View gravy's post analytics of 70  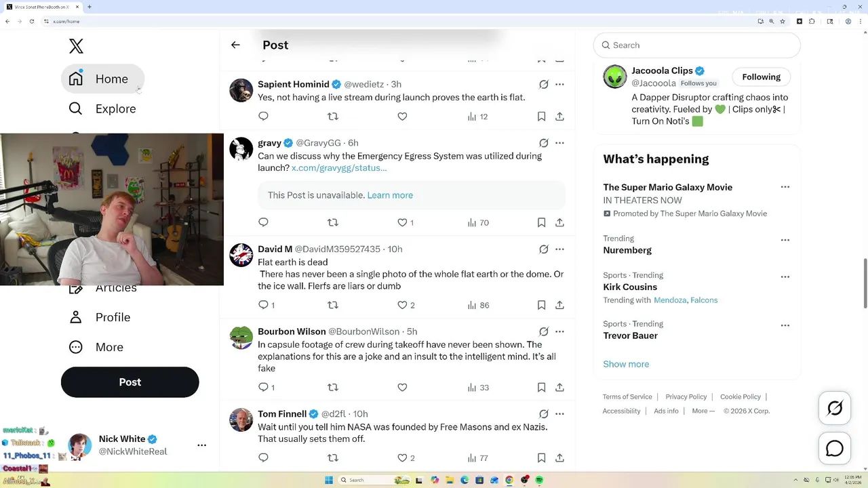(478, 222)
